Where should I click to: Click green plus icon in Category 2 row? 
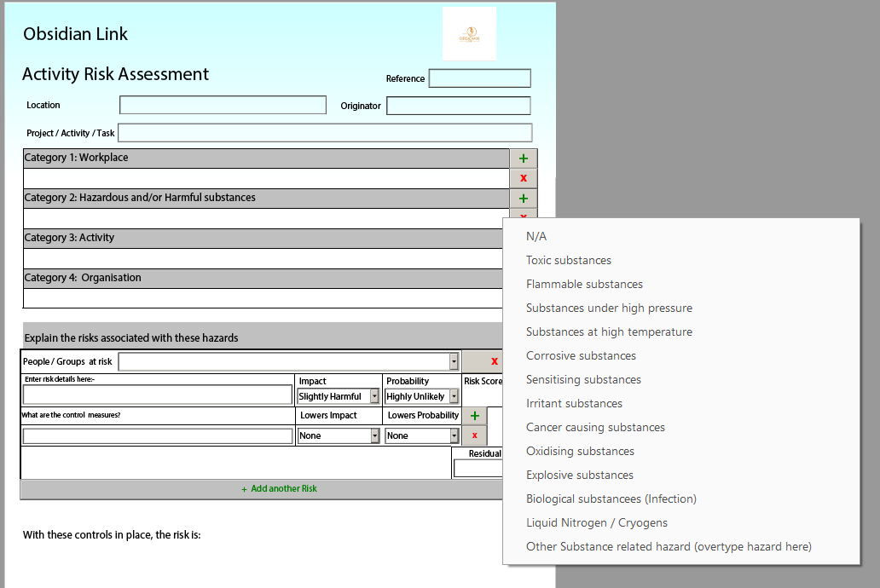[x=523, y=199]
